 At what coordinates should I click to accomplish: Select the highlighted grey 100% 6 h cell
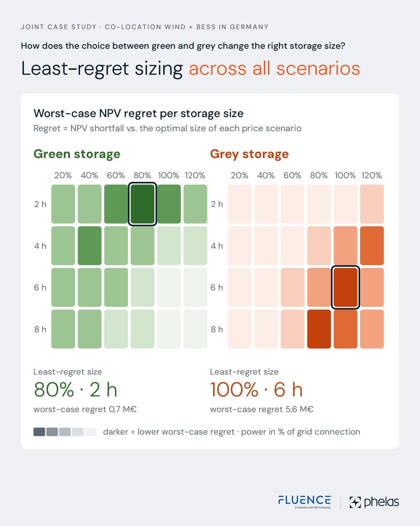tap(345, 287)
